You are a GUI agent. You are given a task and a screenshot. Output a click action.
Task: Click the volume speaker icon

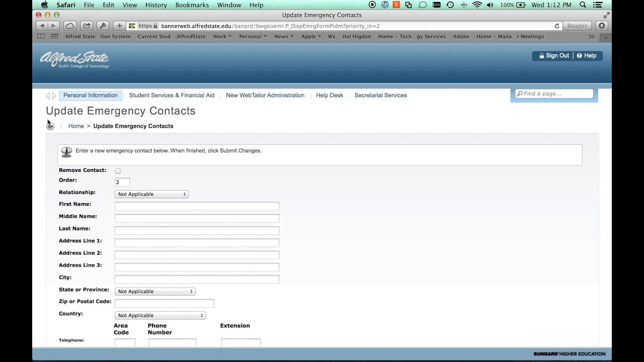[x=490, y=5]
